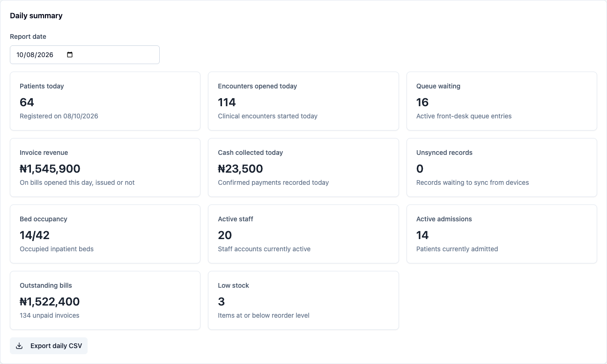
Task: Click the low stock value "3"
Action: [222, 301]
